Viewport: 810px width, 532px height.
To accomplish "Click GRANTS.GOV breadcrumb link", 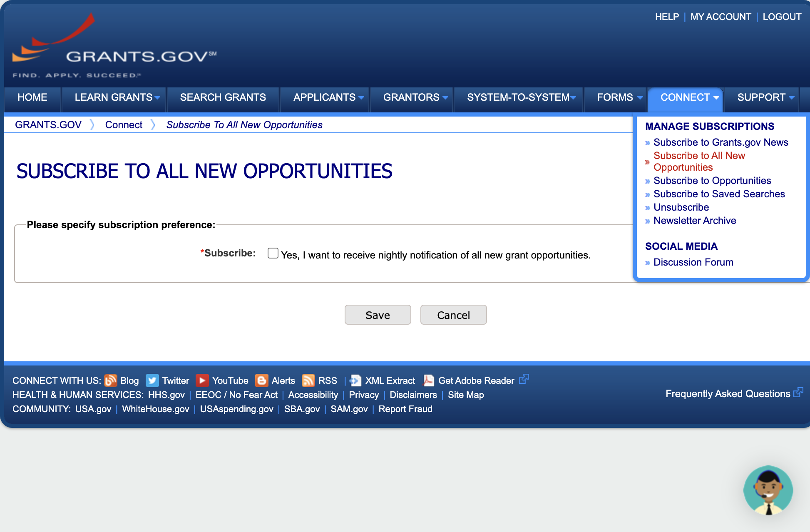I will (x=48, y=125).
